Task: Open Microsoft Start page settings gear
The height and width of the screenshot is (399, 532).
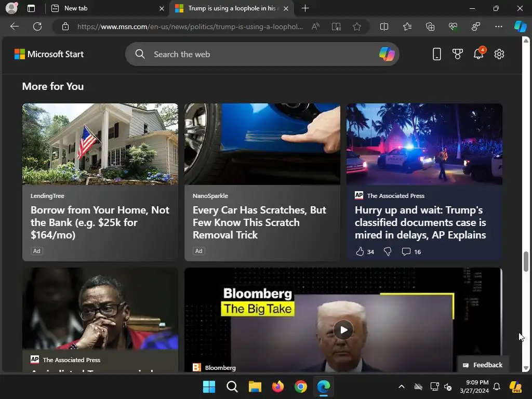Action: (x=499, y=54)
